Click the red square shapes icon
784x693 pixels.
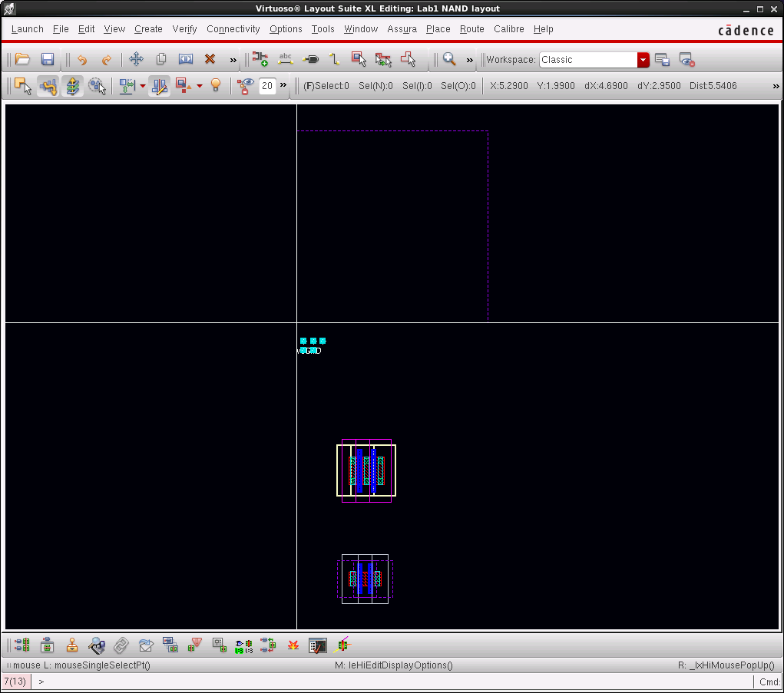(x=183, y=86)
